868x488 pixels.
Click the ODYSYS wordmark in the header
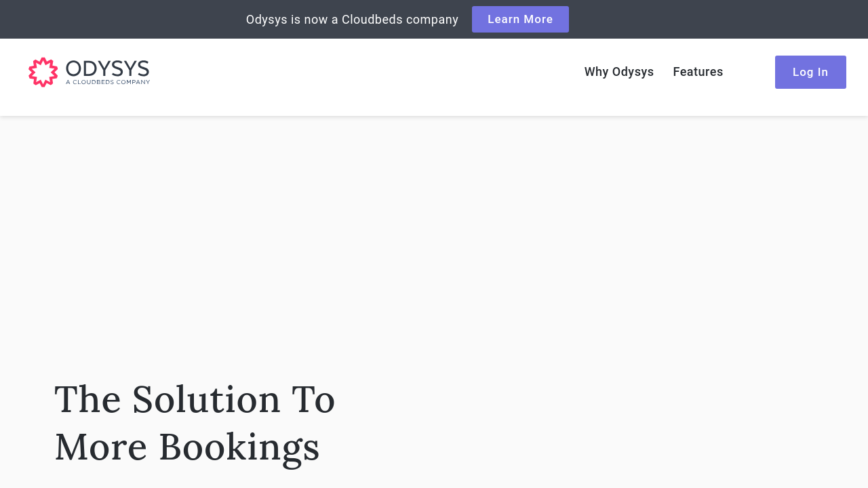point(108,68)
